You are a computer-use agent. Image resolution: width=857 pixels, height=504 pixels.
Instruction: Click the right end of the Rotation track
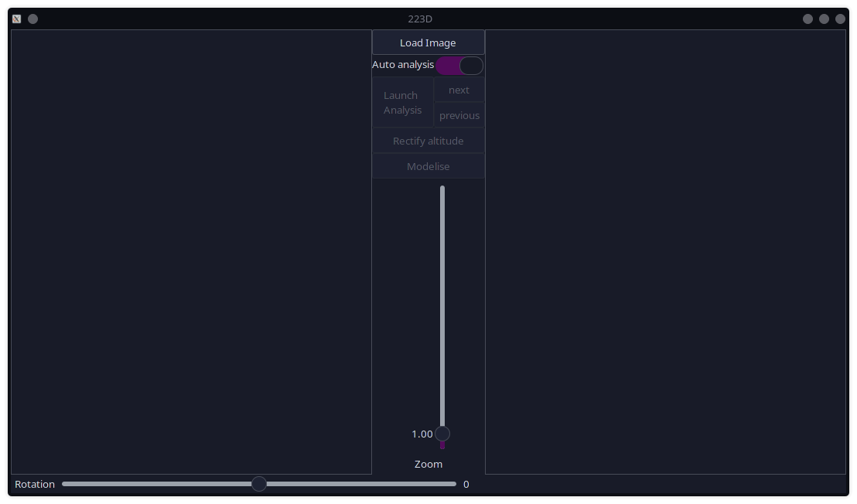pos(453,484)
